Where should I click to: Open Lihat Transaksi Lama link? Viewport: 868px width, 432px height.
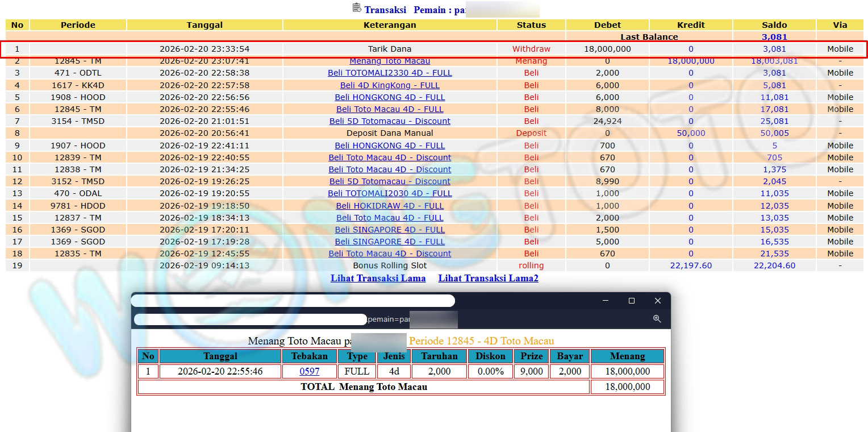pyautogui.click(x=378, y=278)
